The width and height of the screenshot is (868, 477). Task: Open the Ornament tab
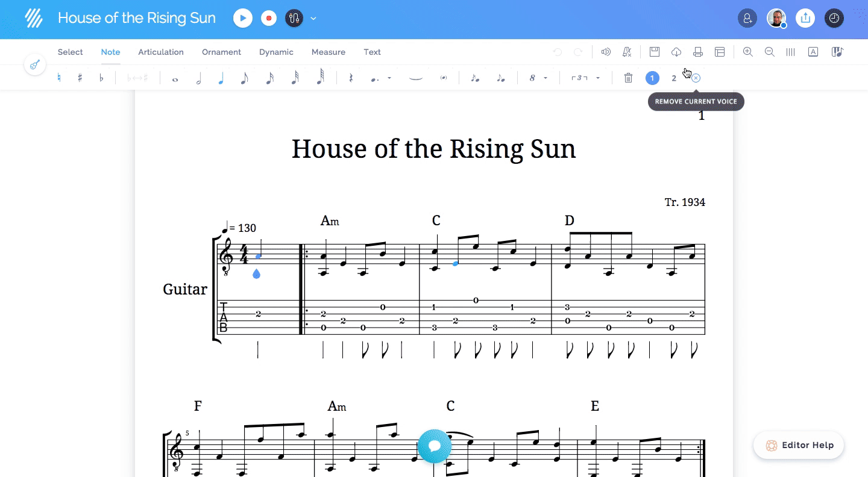click(221, 52)
